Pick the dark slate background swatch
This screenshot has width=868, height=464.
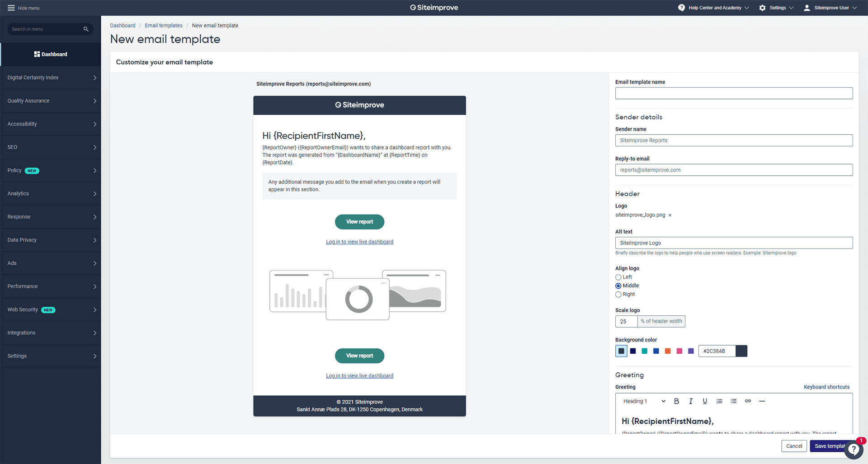621,351
